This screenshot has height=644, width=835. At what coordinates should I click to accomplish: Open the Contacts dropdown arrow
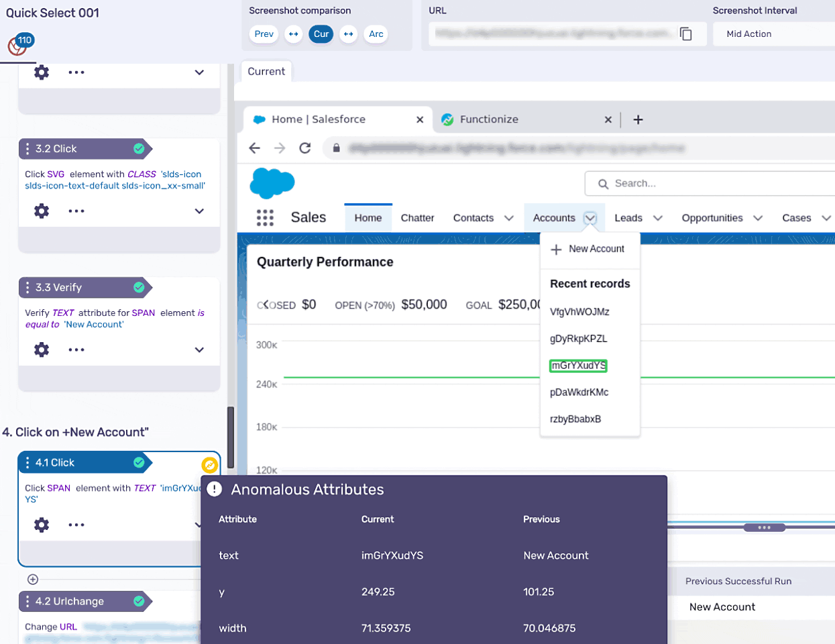tap(509, 218)
